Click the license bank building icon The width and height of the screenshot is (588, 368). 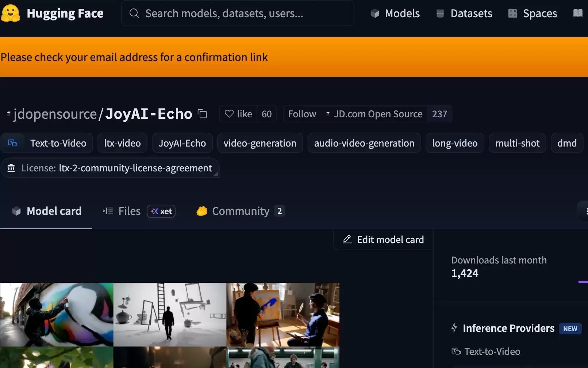(11, 168)
